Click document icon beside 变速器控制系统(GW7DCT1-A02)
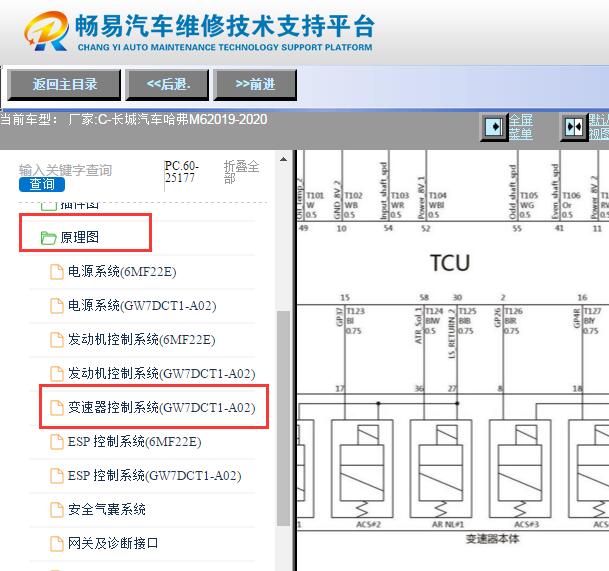609x571 pixels. [57, 408]
